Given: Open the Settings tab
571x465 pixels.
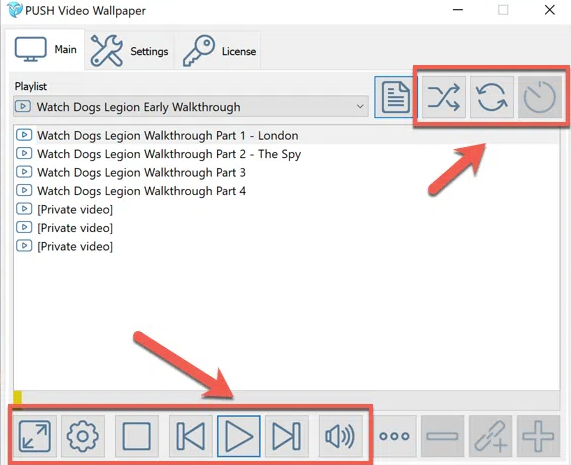Looking at the screenshot, I should point(129,51).
